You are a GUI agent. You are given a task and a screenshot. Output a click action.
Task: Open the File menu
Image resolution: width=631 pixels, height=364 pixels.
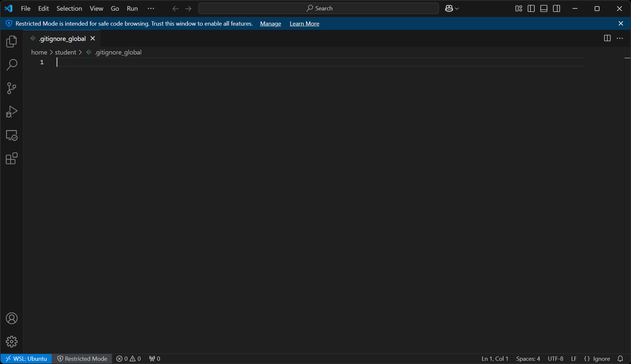25,8
